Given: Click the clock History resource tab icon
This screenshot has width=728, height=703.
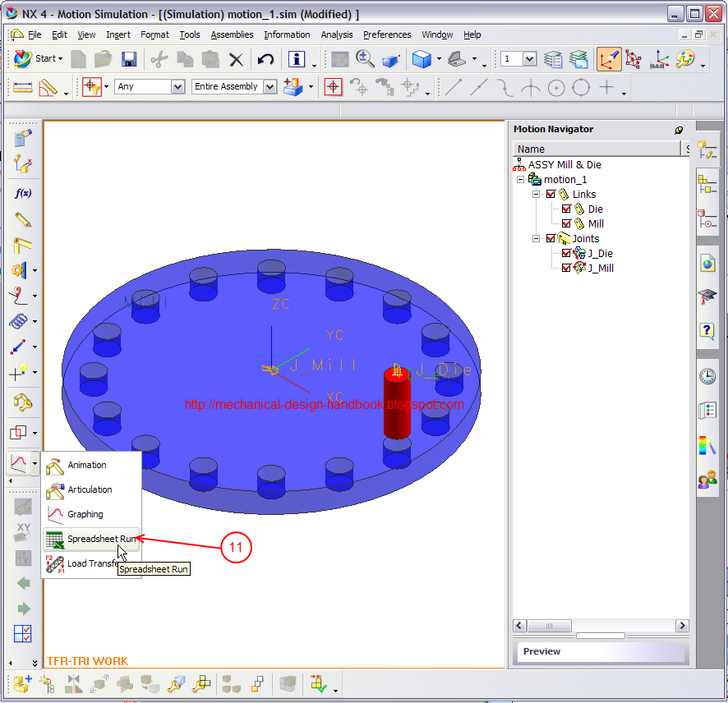Looking at the screenshot, I should 707,376.
